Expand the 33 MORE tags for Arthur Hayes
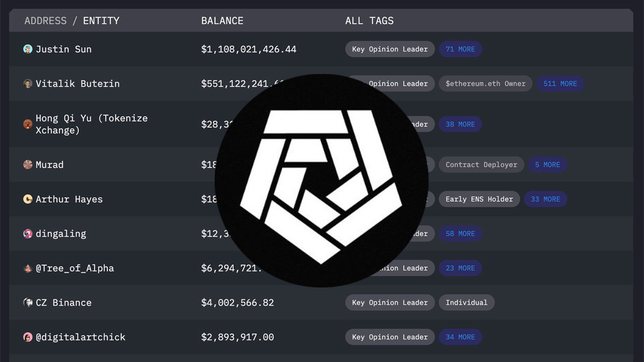The height and width of the screenshot is (362, 644). pos(546,199)
